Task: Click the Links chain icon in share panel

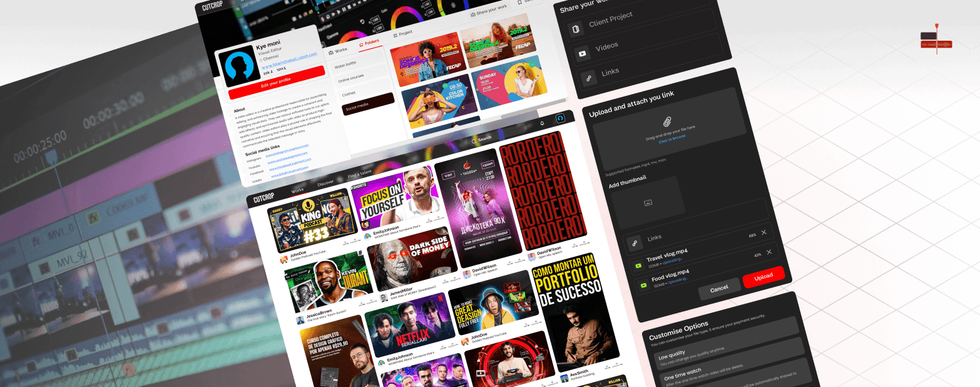Action: [x=589, y=78]
